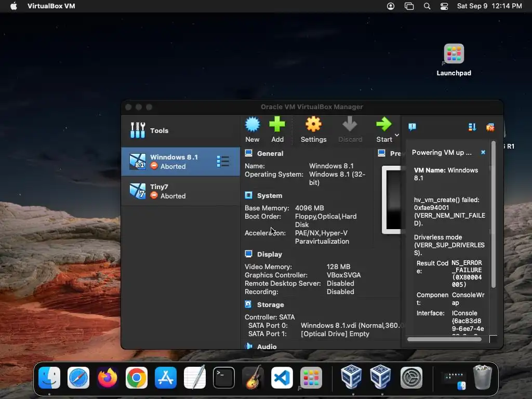Open Launchpad from the Dock
This screenshot has height=399, width=532.
[311, 378]
